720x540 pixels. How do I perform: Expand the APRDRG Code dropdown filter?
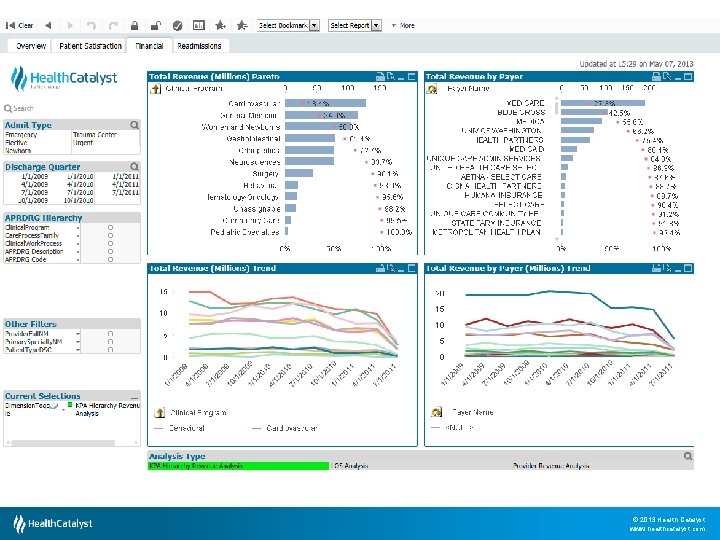tap(78, 259)
